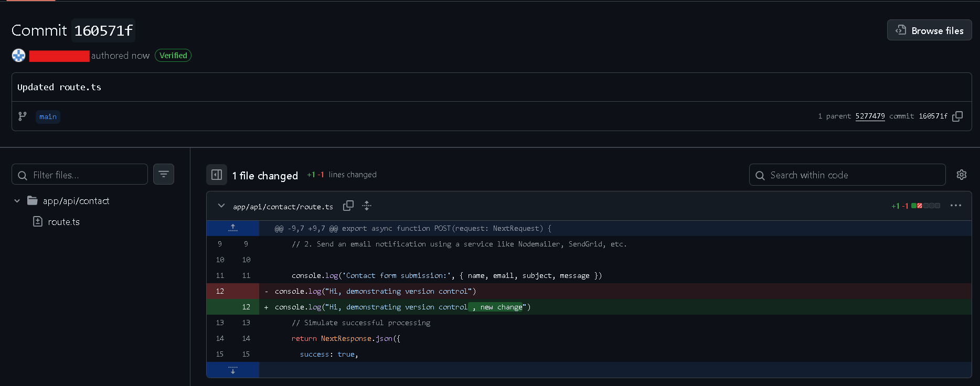Copy the app/api/contact/route.ts file path

coord(348,206)
